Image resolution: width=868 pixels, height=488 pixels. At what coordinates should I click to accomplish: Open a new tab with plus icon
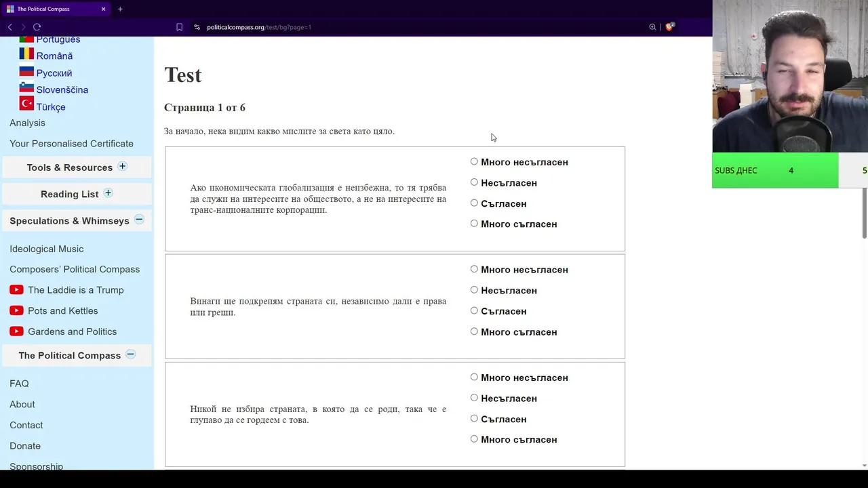point(120,9)
